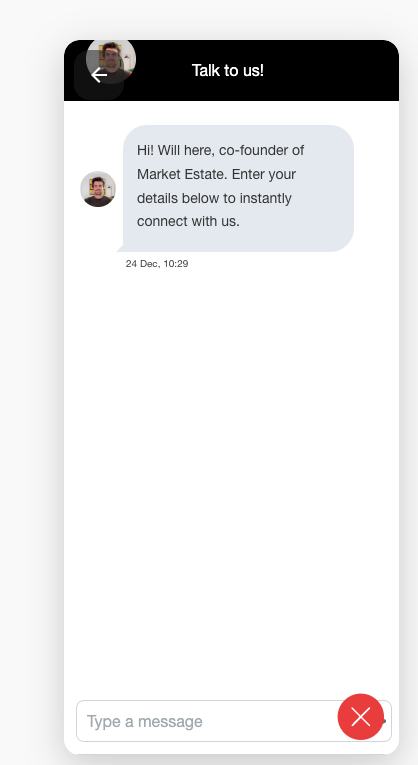The image size is (418, 765).
Task: Select the avatar beside the greeting message
Action: tap(98, 189)
